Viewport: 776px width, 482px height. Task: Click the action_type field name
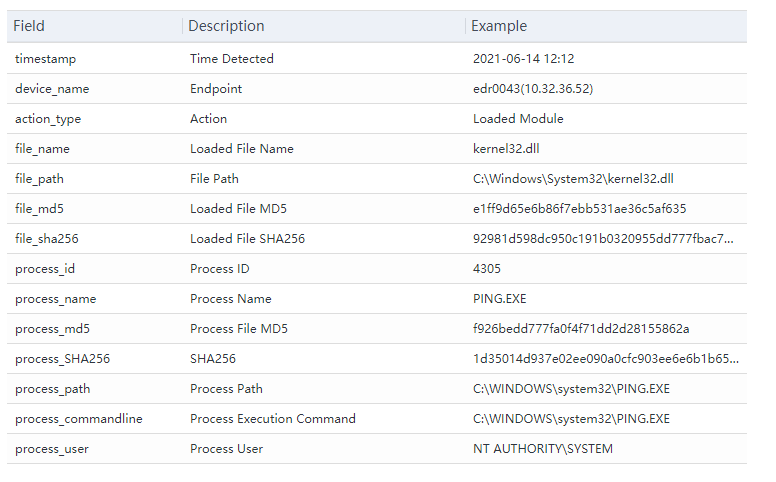pos(48,119)
